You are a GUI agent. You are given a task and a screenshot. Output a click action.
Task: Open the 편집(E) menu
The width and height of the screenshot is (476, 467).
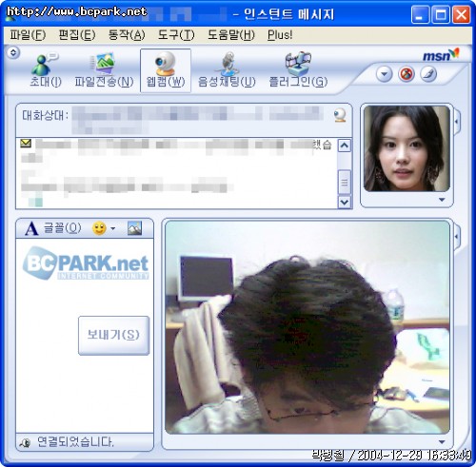pyautogui.click(x=77, y=34)
